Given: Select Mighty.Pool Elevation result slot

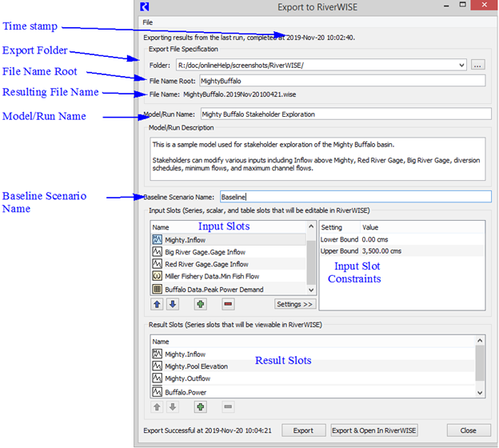Looking at the screenshot, I should (x=196, y=366).
